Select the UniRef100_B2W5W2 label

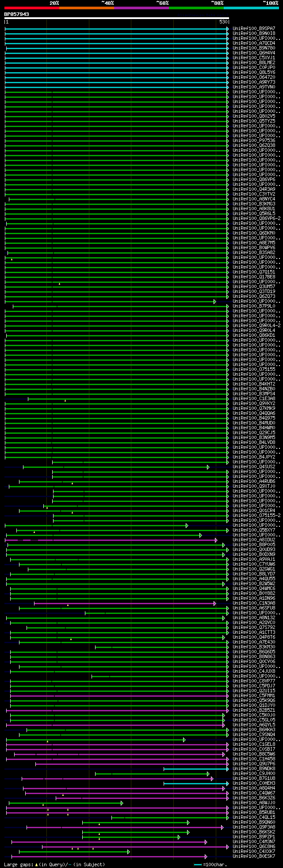tap(254, 584)
